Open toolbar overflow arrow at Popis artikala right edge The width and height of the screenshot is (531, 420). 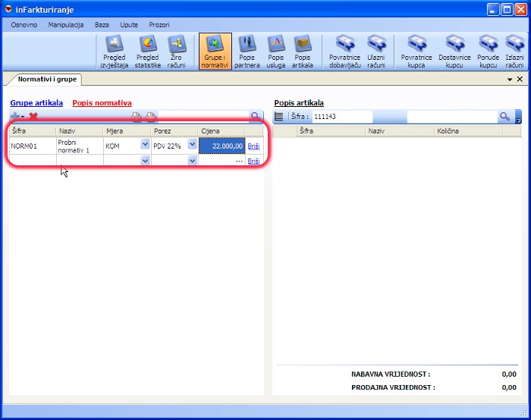coord(518,117)
